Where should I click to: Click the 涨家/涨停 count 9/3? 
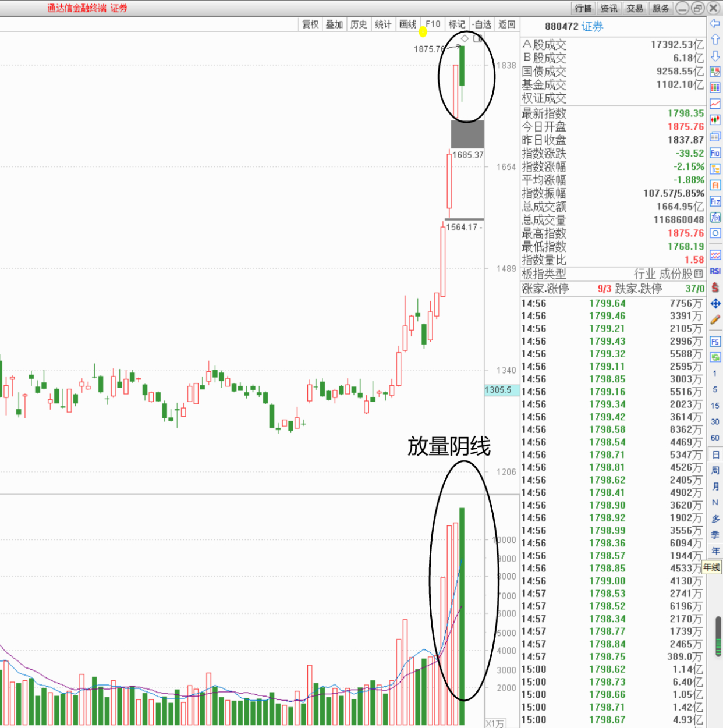coord(604,289)
